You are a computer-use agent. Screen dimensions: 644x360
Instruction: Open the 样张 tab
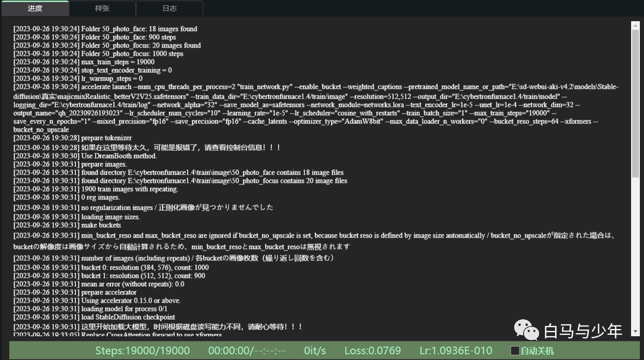click(102, 8)
